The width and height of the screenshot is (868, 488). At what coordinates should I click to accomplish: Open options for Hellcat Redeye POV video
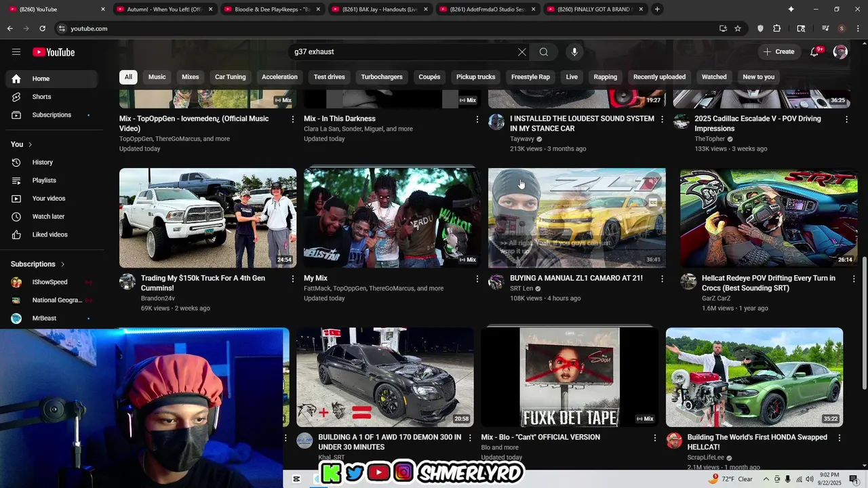[854, 279]
